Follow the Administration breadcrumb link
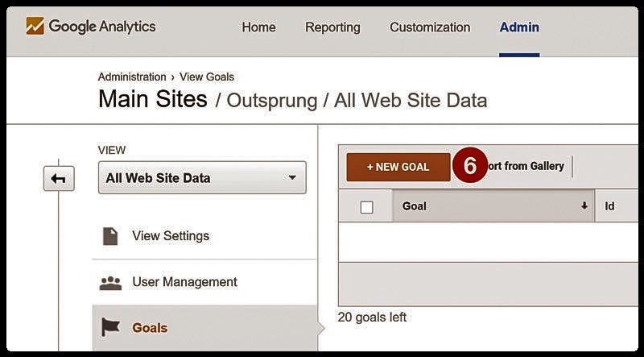 point(132,77)
